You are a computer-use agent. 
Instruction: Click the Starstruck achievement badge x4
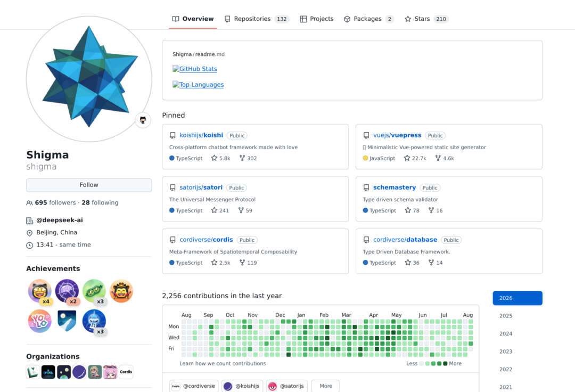tap(39, 291)
